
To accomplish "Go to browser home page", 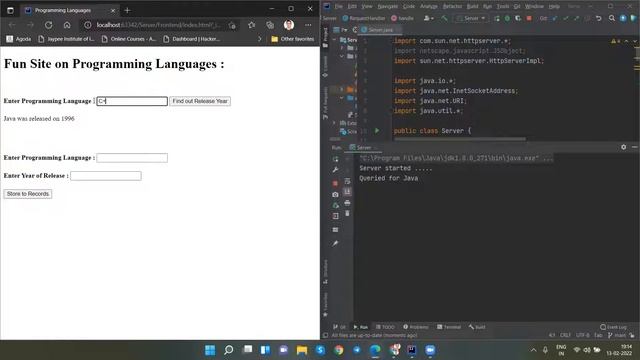I will tap(67, 25).
